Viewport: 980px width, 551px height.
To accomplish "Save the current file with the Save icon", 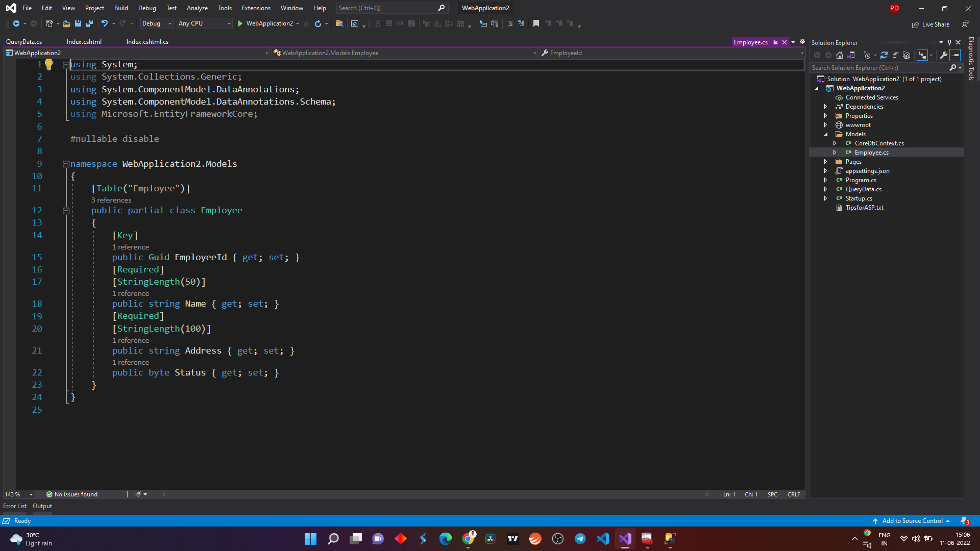I will 78,23.
